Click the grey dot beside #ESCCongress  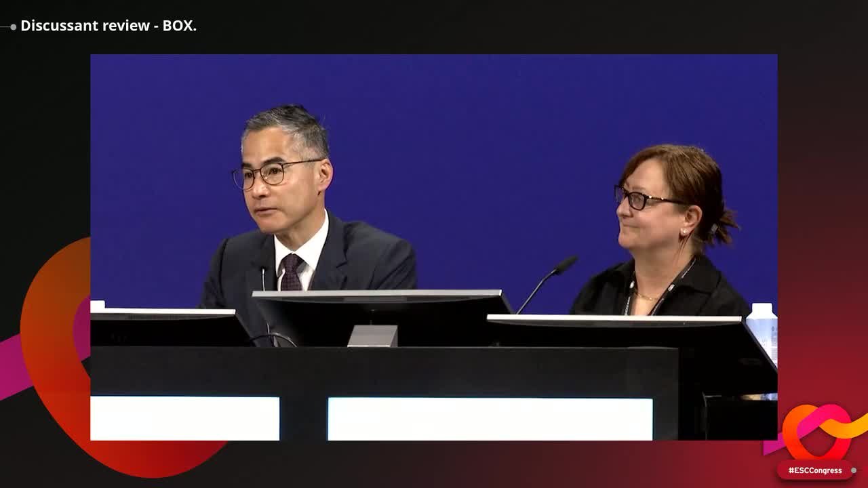point(854,470)
